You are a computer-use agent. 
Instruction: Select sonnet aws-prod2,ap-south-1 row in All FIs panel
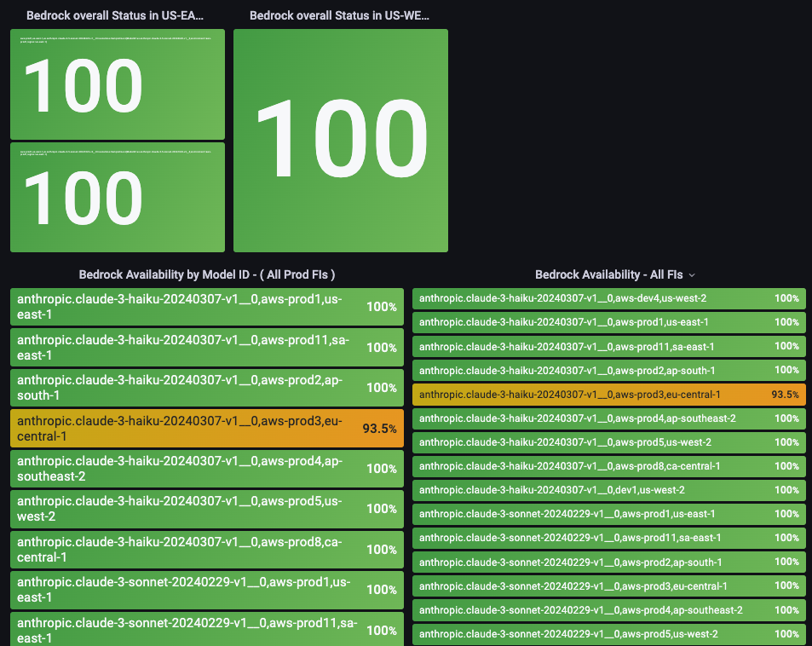point(609,562)
